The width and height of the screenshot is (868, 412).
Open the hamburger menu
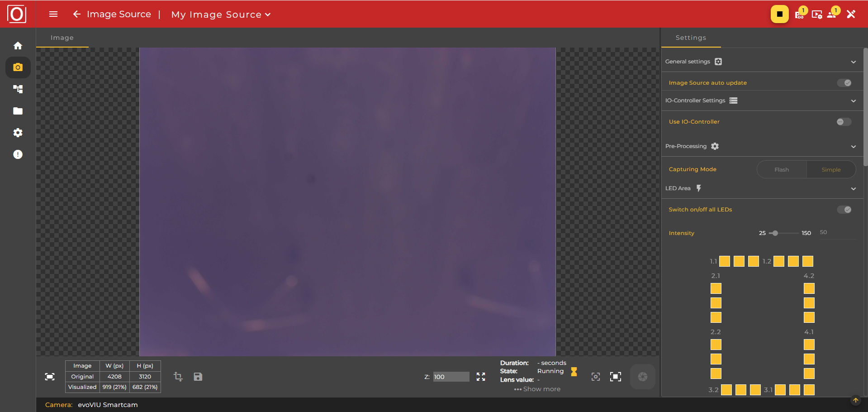click(x=53, y=14)
